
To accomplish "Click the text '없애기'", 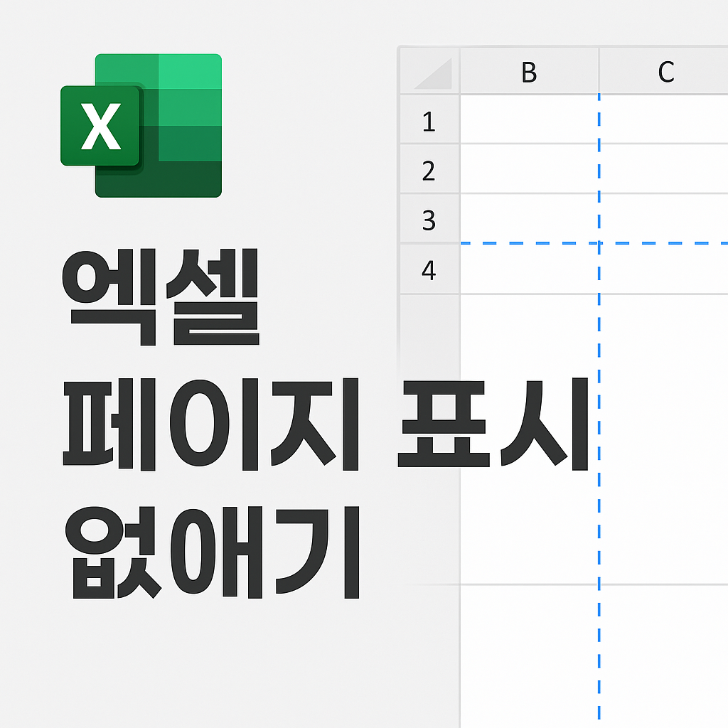I will [x=212, y=552].
